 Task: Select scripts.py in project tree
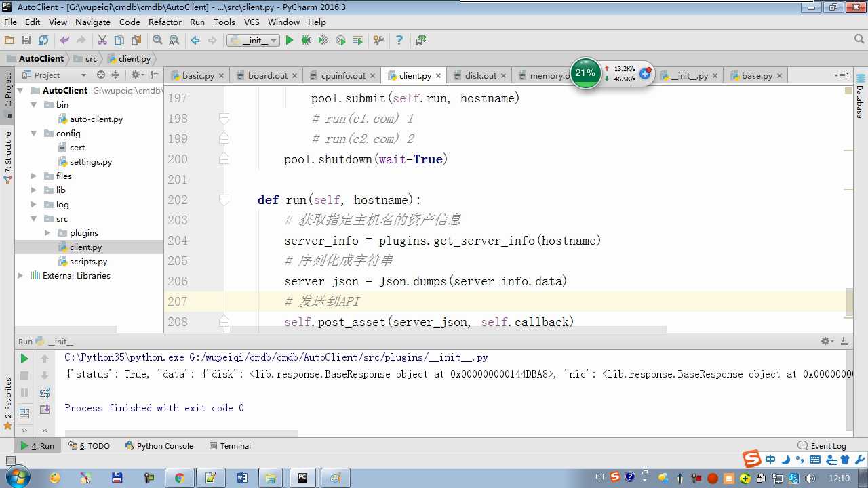point(88,261)
